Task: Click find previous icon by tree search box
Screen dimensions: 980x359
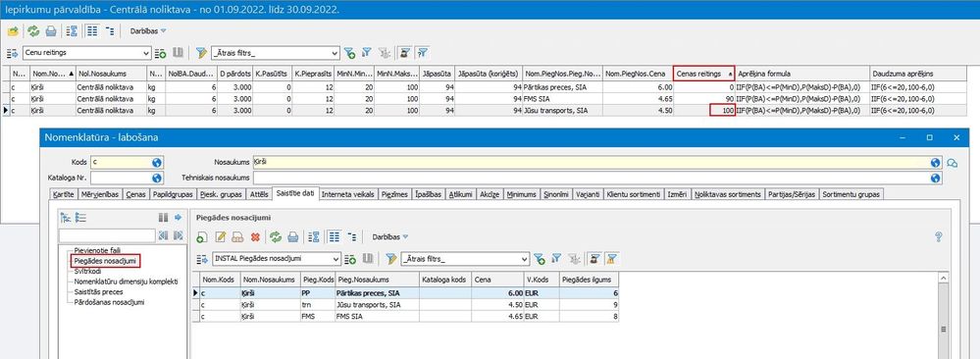Action: [163, 235]
